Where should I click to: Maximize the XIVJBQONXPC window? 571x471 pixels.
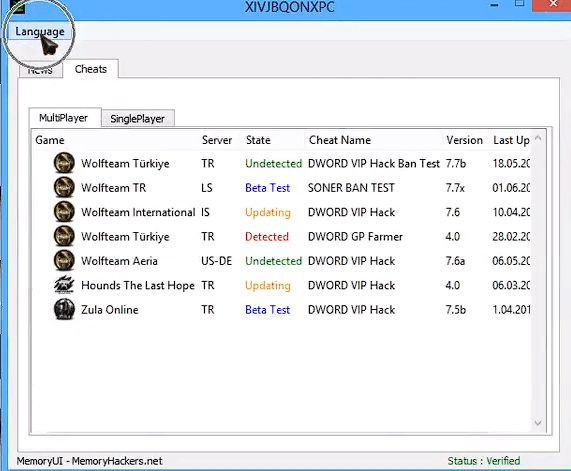[519, 4]
